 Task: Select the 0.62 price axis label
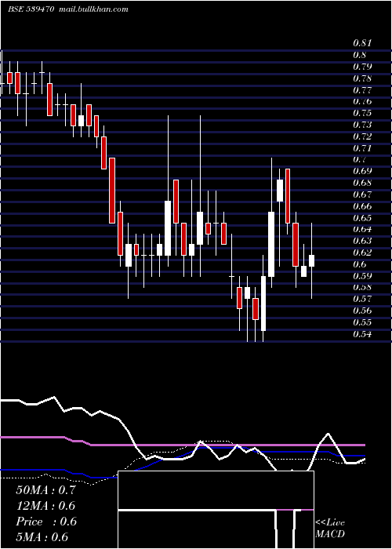tap(362, 252)
